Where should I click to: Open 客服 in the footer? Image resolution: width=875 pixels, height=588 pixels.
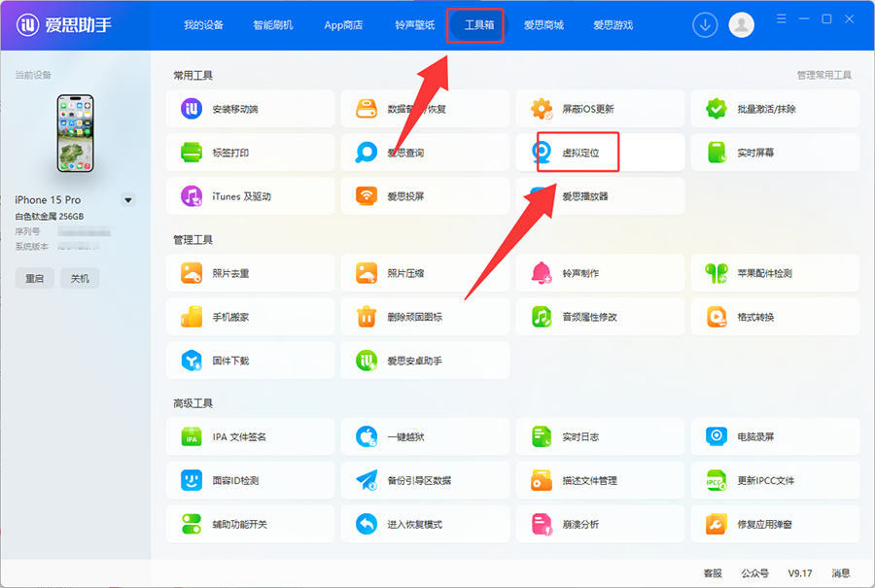click(713, 573)
